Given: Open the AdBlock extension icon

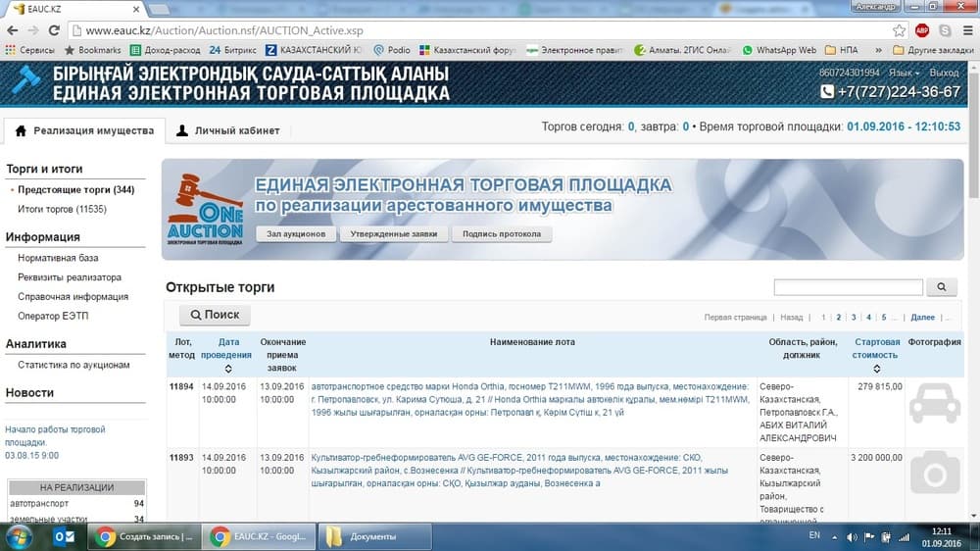Looking at the screenshot, I should tap(922, 30).
